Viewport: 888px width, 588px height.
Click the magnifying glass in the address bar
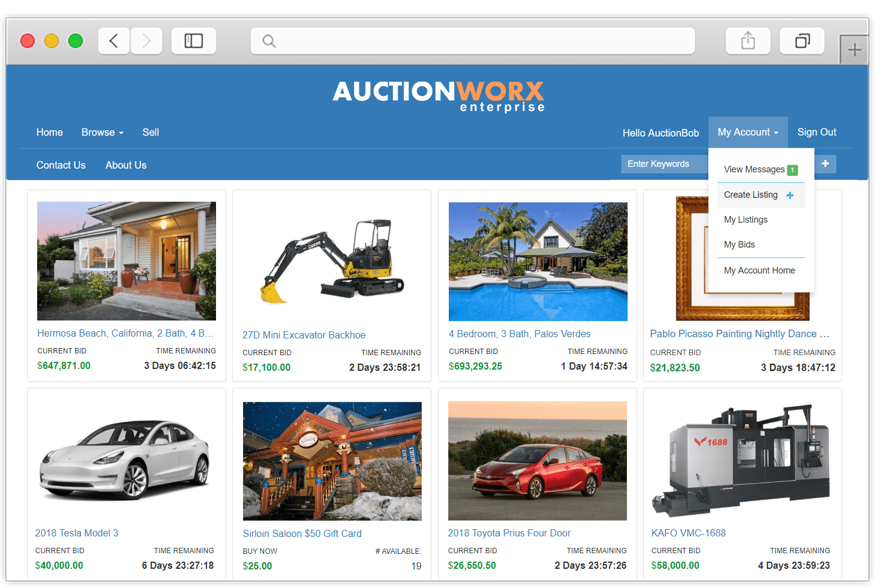(268, 41)
